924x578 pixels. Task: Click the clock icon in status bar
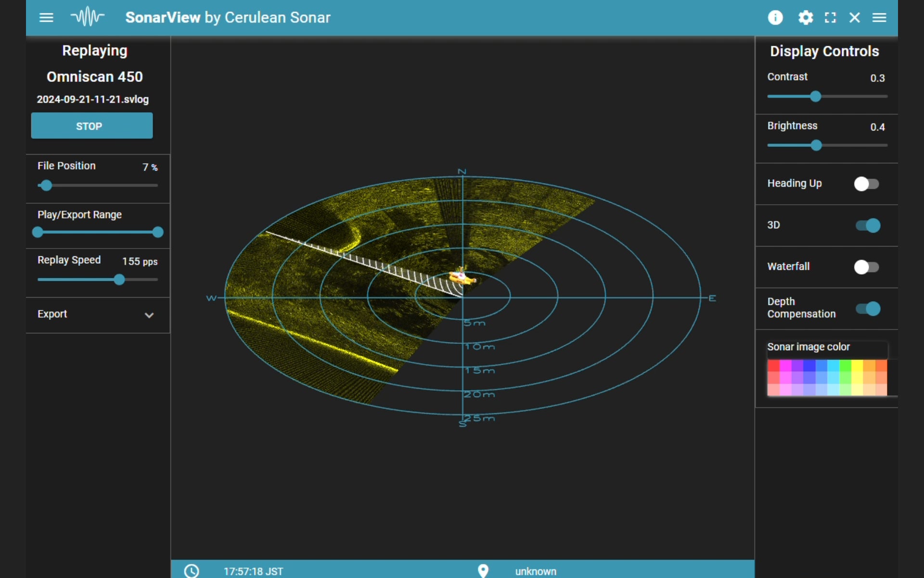point(192,571)
